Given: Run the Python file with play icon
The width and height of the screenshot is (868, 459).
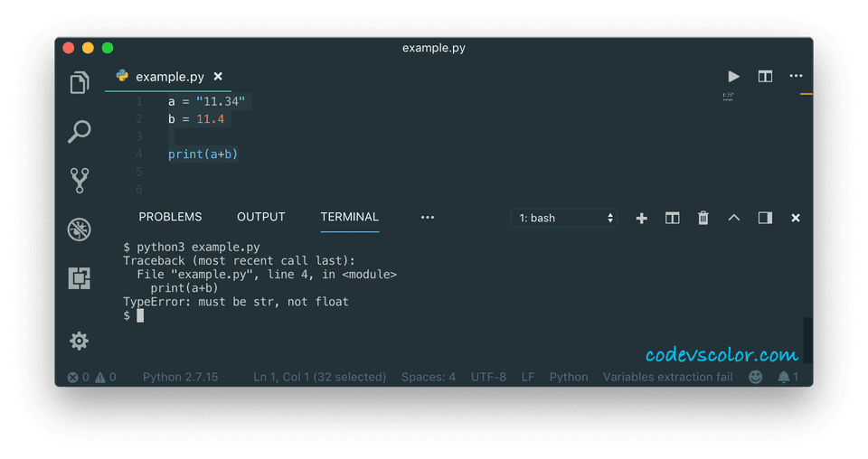Looking at the screenshot, I should pyautogui.click(x=733, y=76).
